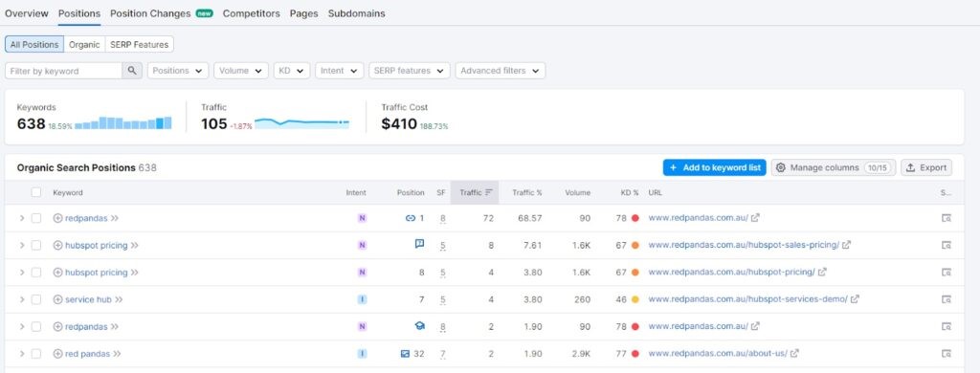Viewport: 980px width, 373px height.
Task: Click the plus icon on hubspot pricing row at position 8
Action: (x=57, y=273)
